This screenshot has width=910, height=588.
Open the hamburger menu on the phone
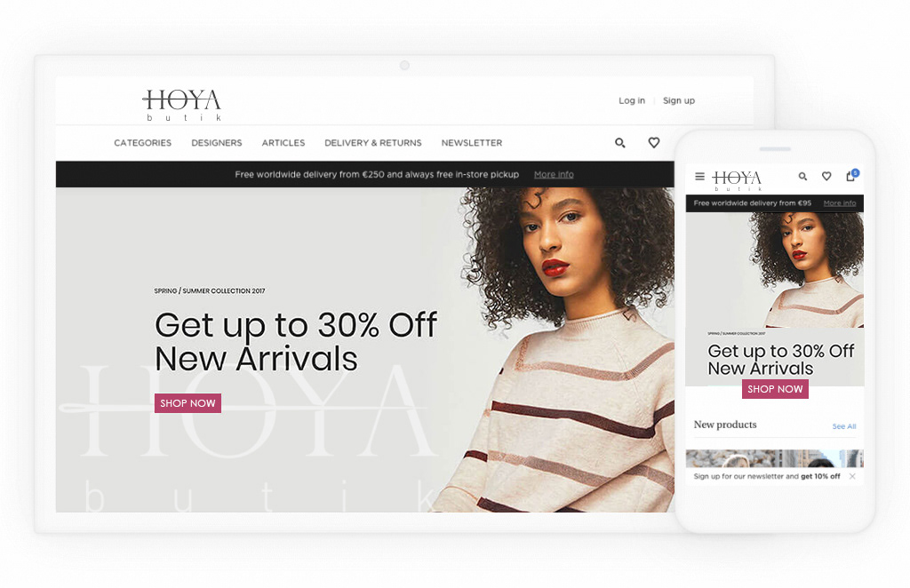[x=700, y=176]
